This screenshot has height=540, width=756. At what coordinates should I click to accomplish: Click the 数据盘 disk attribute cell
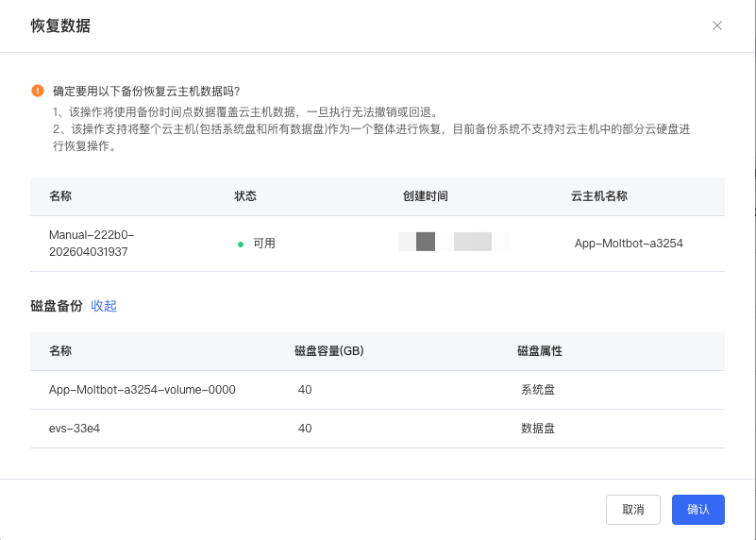click(538, 428)
